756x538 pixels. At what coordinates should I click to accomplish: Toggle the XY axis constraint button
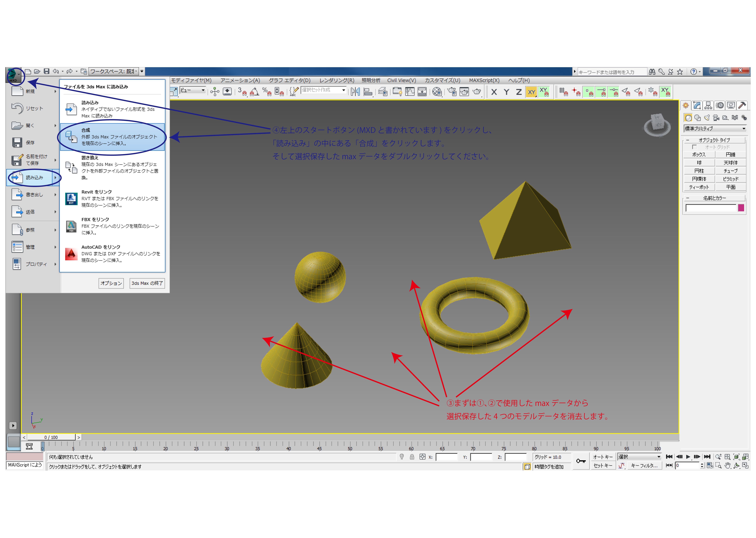click(x=531, y=92)
